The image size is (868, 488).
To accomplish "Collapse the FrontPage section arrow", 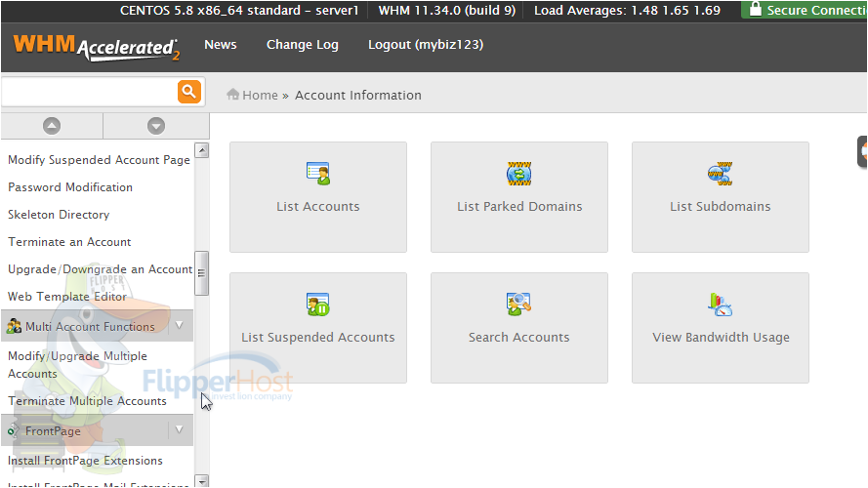I will pos(180,429).
